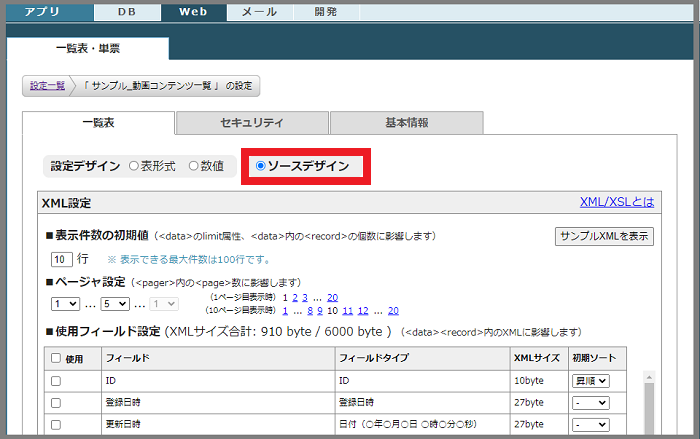This screenshot has width=700, height=439.
Task: Toggle the 使用 header checkbox
Action: coord(56,358)
